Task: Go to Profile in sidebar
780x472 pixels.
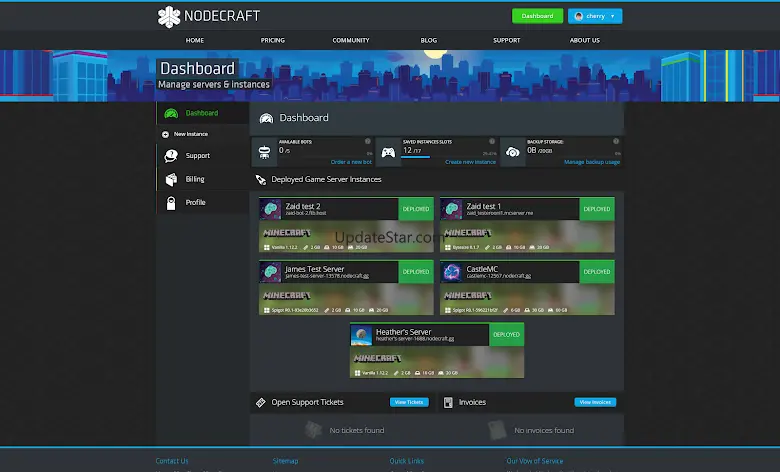Action: 195,202
